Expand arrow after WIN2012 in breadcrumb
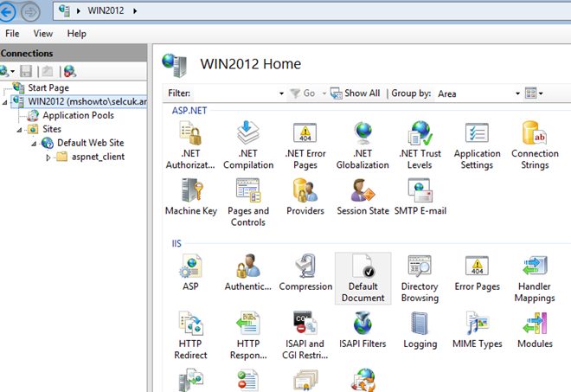The width and height of the screenshot is (571, 392). (135, 11)
